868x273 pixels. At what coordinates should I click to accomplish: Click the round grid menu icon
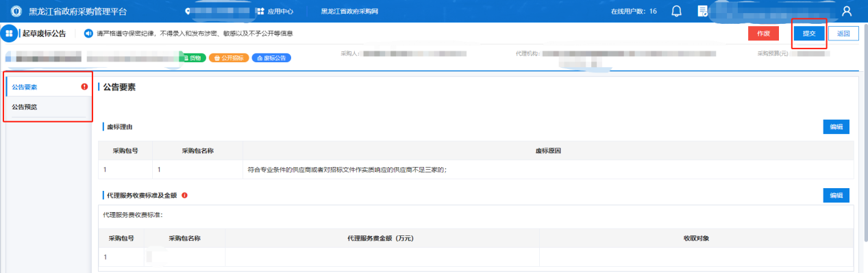[10, 34]
